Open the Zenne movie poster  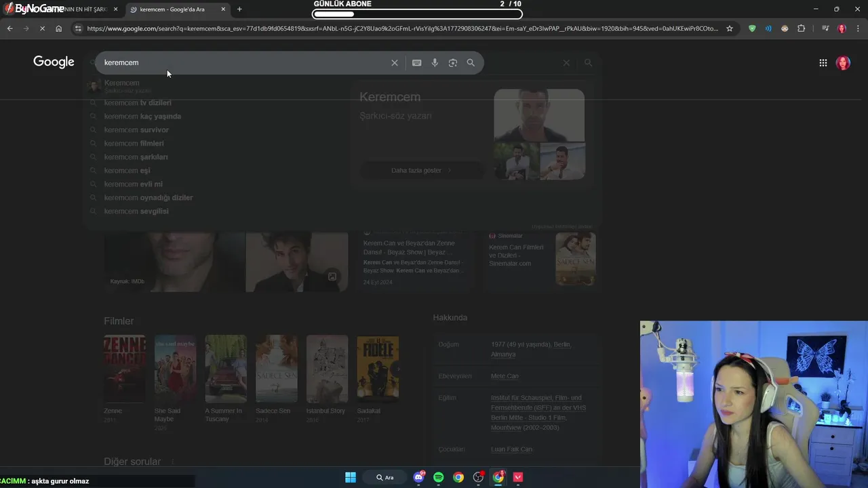pyautogui.click(x=124, y=369)
